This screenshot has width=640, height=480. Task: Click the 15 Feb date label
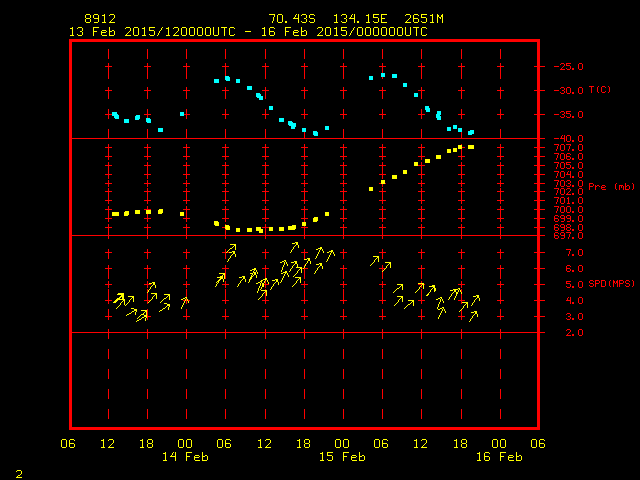342,457
